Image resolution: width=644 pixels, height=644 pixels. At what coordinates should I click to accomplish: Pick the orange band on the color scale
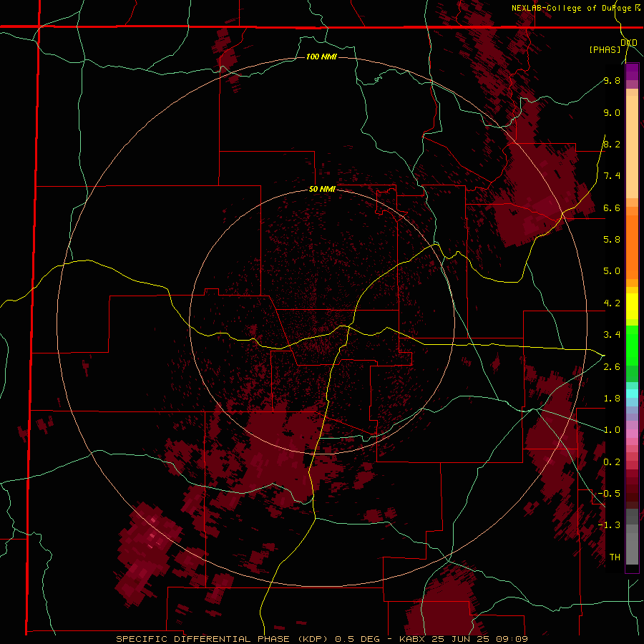(632, 246)
